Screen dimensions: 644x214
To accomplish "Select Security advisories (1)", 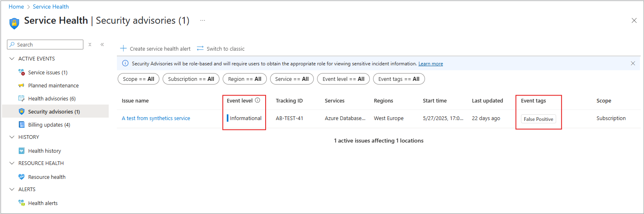I will point(54,111).
